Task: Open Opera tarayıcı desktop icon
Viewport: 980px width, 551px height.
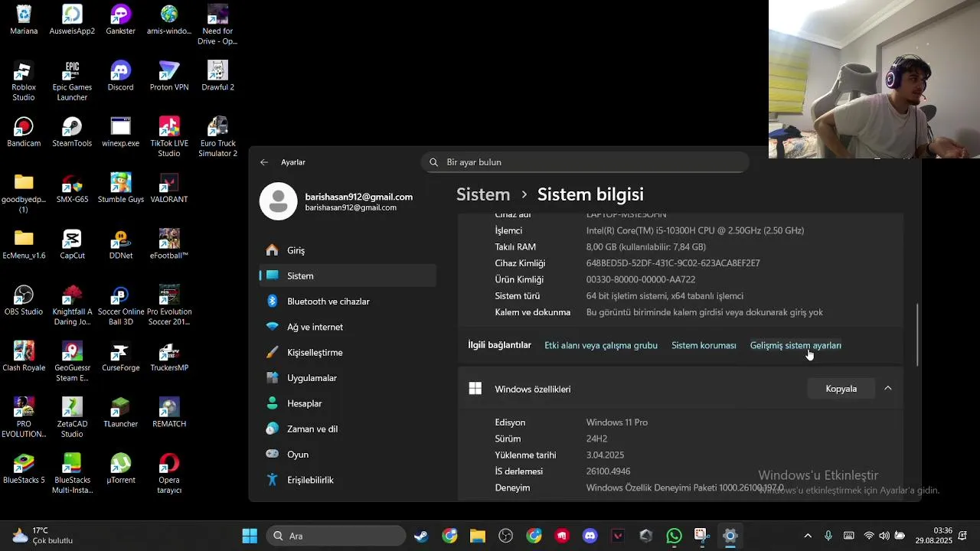Action: click(x=169, y=474)
